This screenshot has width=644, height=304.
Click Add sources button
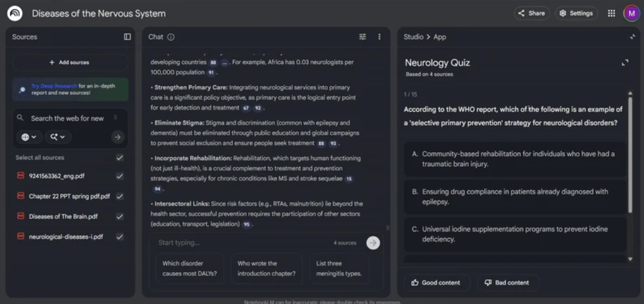tap(70, 62)
